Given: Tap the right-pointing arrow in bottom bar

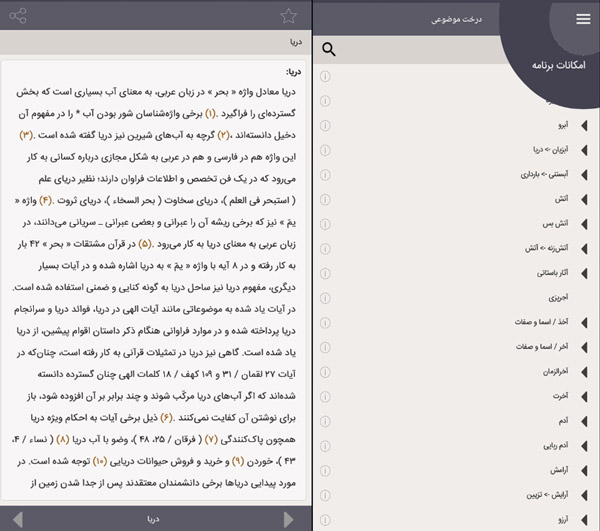Looking at the screenshot, I should [289, 519].
